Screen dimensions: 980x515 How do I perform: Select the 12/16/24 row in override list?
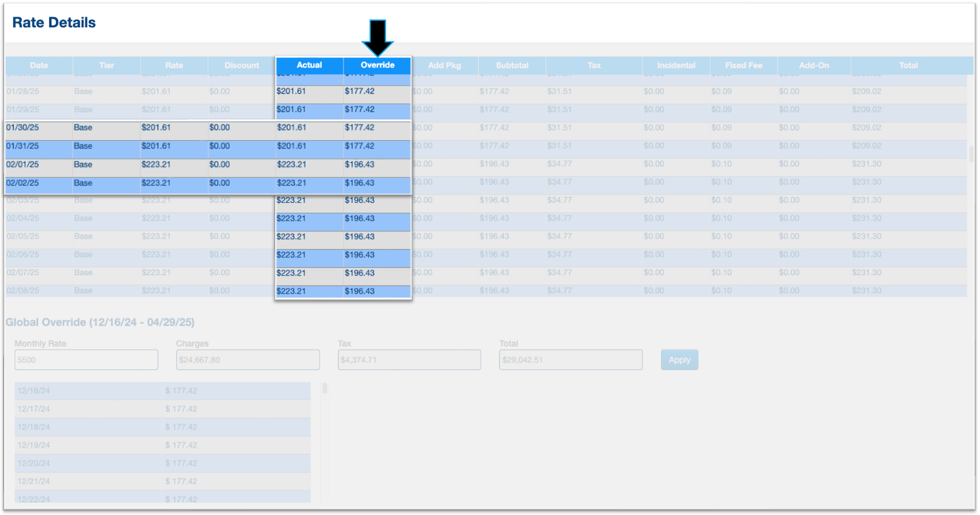click(162, 391)
